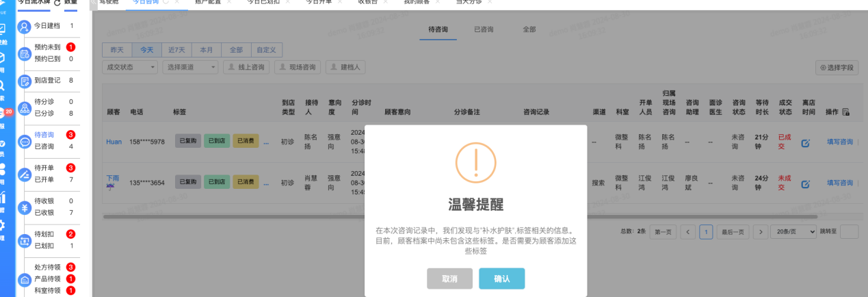Image resolution: width=868 pixels, height=297 pixels.
Task: Click the 待收银 yen currency icon
Action: click(25, 207)
